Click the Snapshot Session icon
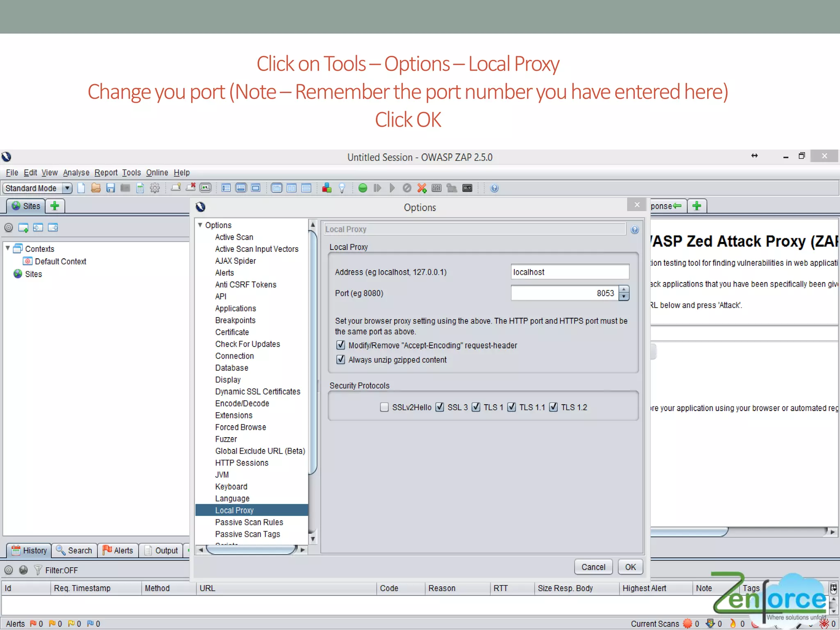This screenshot has height=630, width=840. [126, 188]
